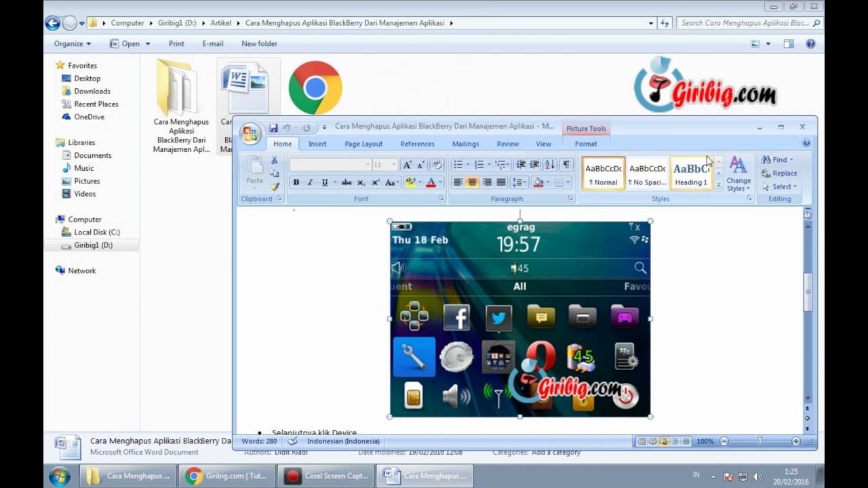868x488 pixels.
Task: Open the Line Spacing dropdown
Action: pos(519,182)
